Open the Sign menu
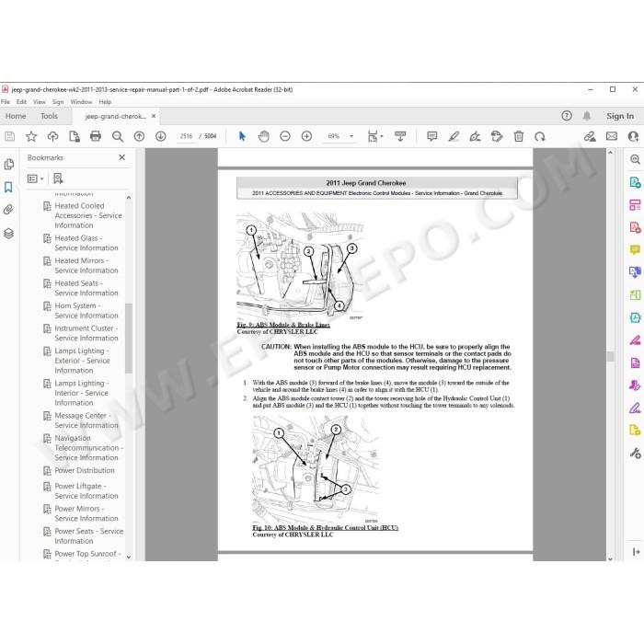 pyautogui.click(x=58, y=102)
